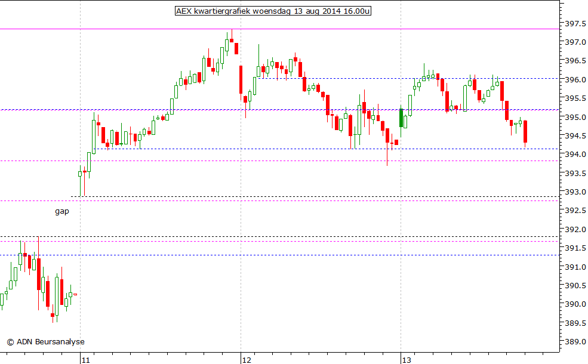The width and height of the screenshot is (588, 364).
Task: Select the magenta support line near 392.8
Action: [x=298, y=201]
